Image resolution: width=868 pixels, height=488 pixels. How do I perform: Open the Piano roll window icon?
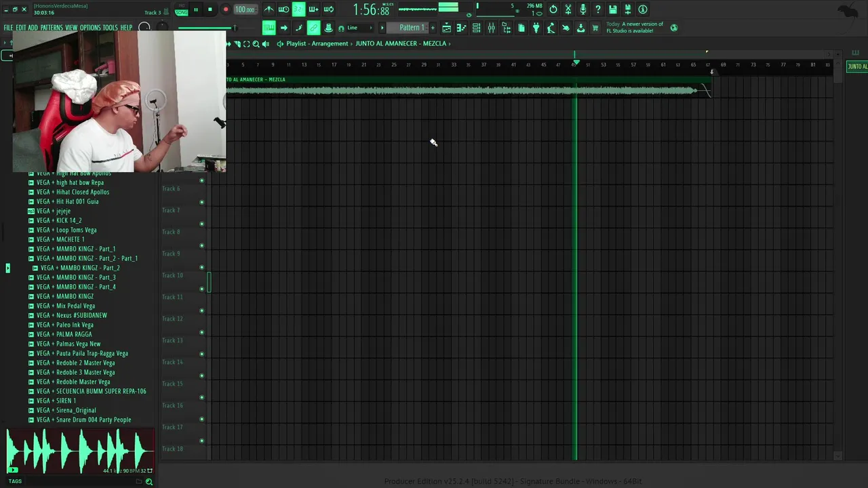click(461, 28)
